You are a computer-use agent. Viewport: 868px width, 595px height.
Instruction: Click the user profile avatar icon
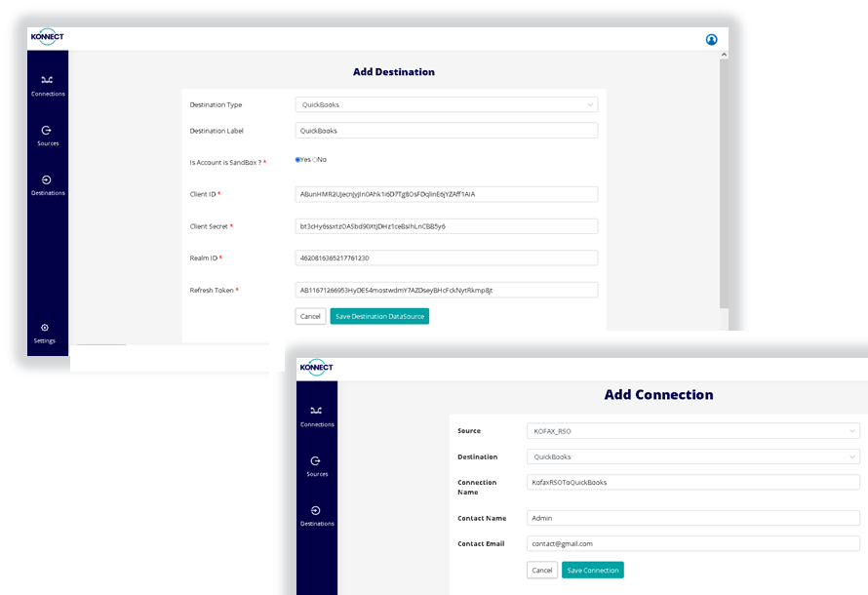[711, 40]
